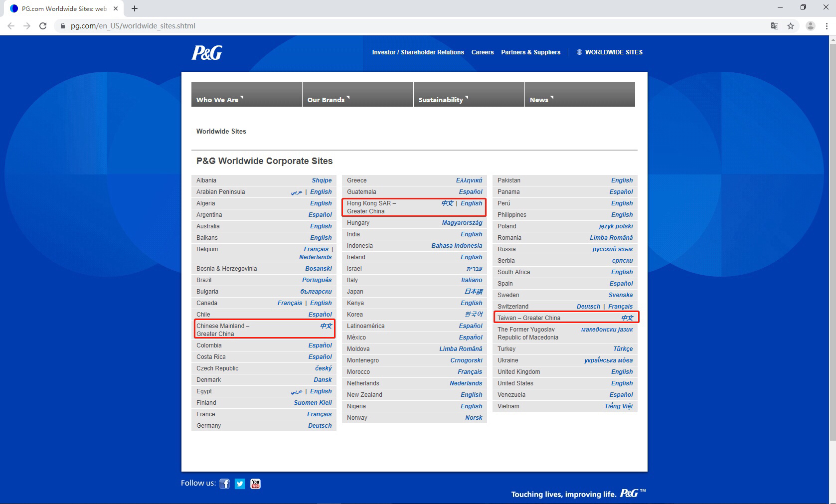Open Netherlands' Nederlands link

[466, 383]
